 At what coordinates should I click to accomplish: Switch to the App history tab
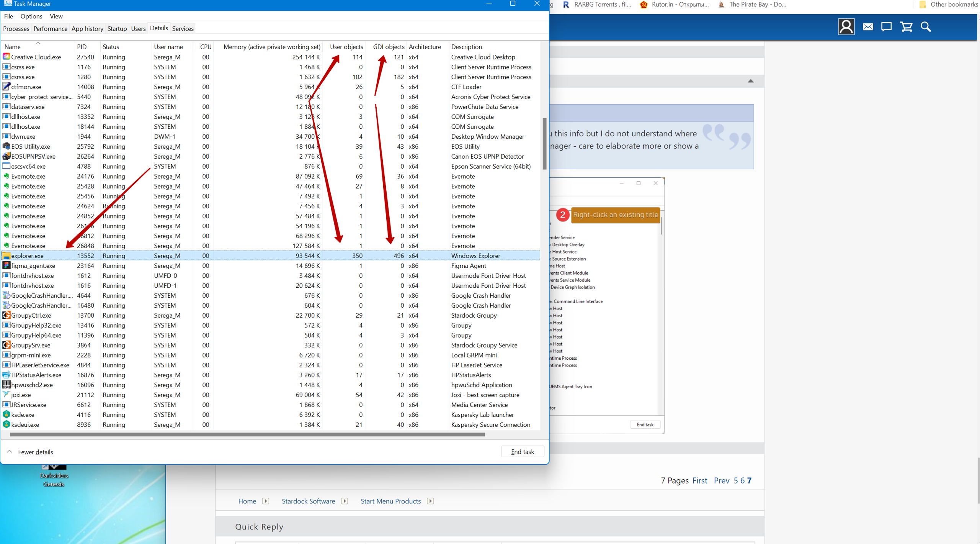pos(87,29)
